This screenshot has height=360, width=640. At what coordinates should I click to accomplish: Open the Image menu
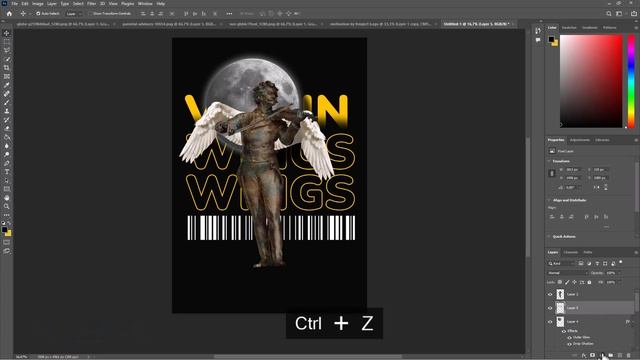pyautogui.click(x=38, y=4)
